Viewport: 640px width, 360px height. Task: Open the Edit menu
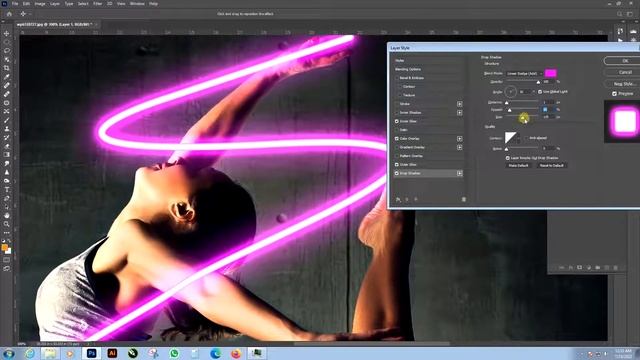click(26, 4)
